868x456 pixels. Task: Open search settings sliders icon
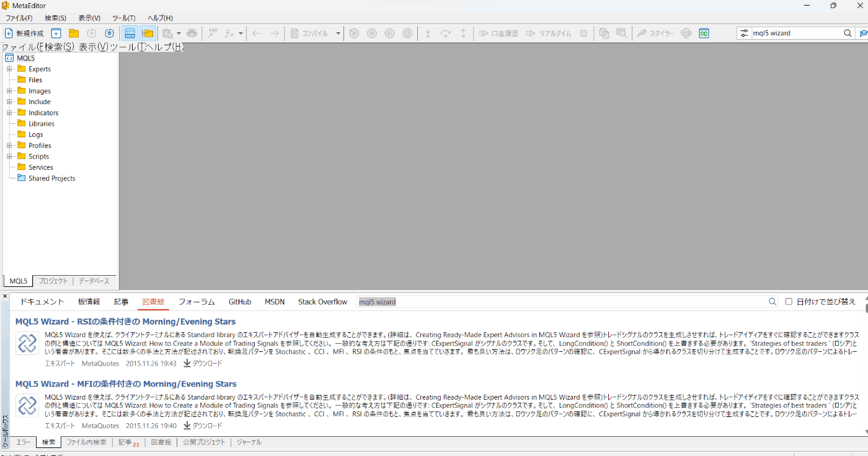745,33
